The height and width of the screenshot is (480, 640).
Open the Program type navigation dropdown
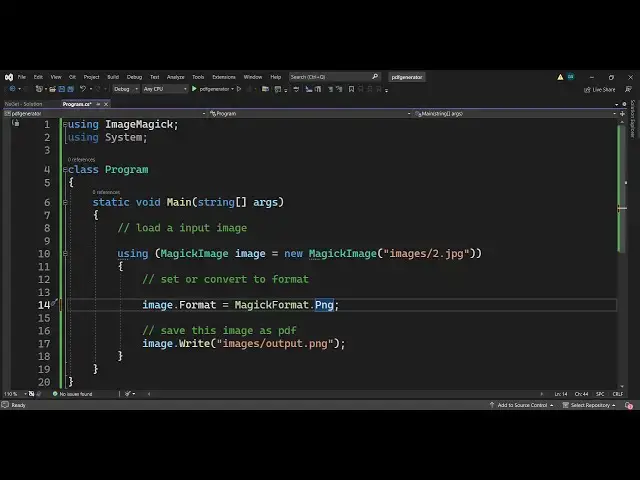pyautogui.click(x=310, y=114)
